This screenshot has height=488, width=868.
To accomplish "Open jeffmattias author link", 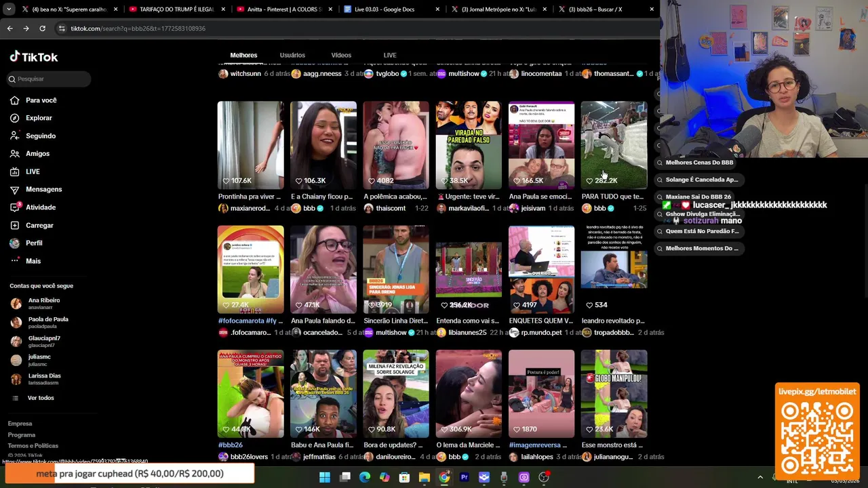I will point(319,457).
